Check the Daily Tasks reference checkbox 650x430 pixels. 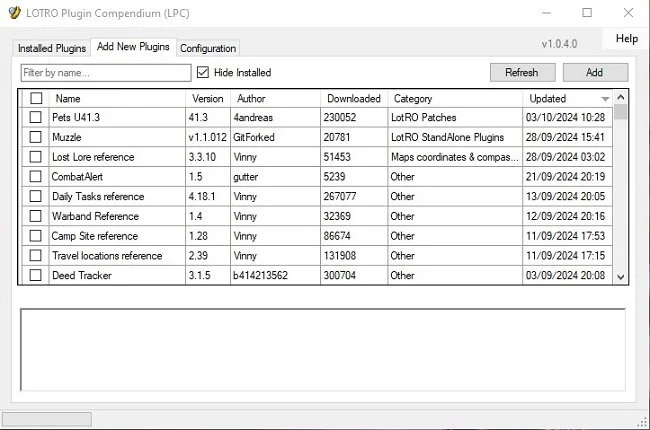pyautogui.click(x=36, y=196)
